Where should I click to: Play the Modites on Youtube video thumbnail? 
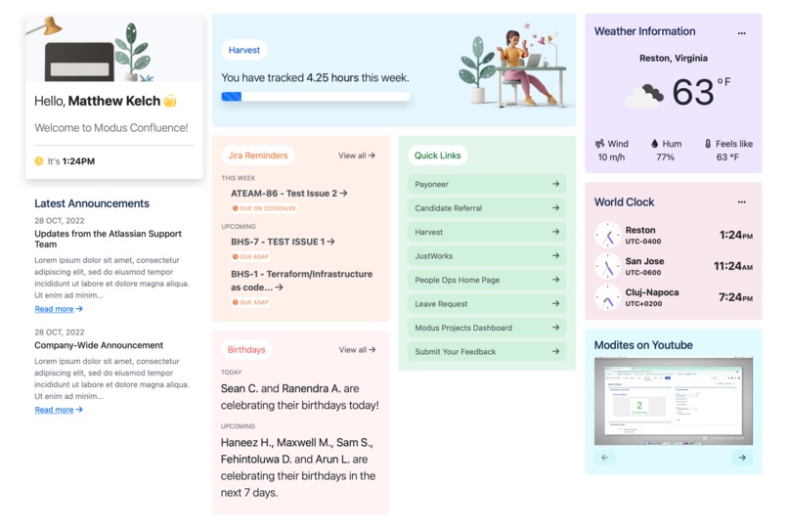click(674, 401)
